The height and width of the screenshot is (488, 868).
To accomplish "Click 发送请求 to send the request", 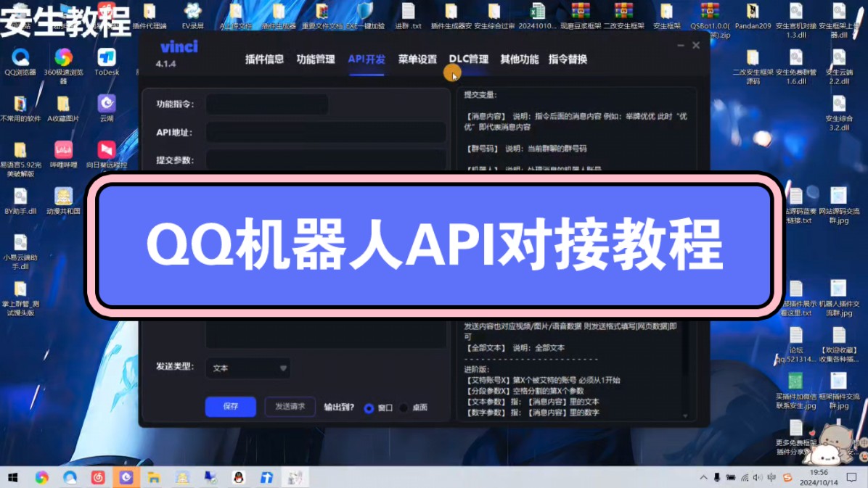I will [x=290, y=406].
